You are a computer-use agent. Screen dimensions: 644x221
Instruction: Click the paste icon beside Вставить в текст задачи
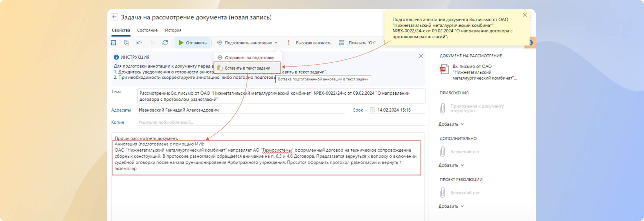[220, 68]
